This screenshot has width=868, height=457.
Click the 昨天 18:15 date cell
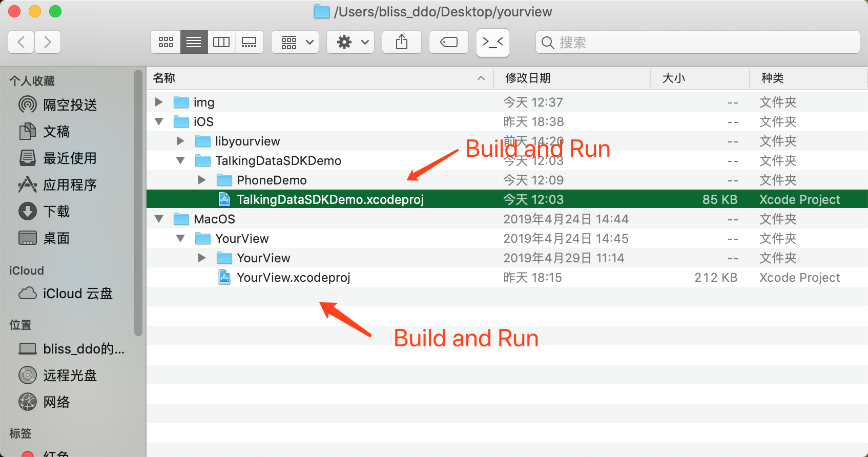pyautogui.click(x=532, y=277)
